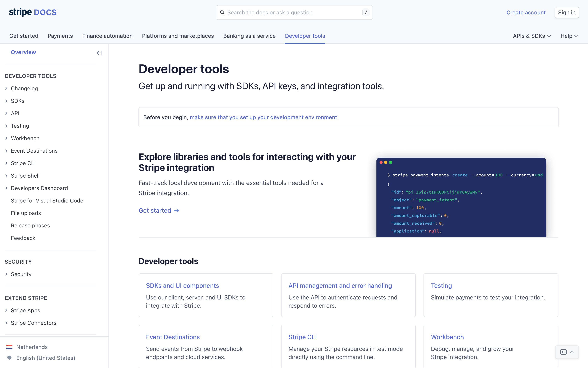
Task: Expand the Security sidebar item
Action: [6, 274]
